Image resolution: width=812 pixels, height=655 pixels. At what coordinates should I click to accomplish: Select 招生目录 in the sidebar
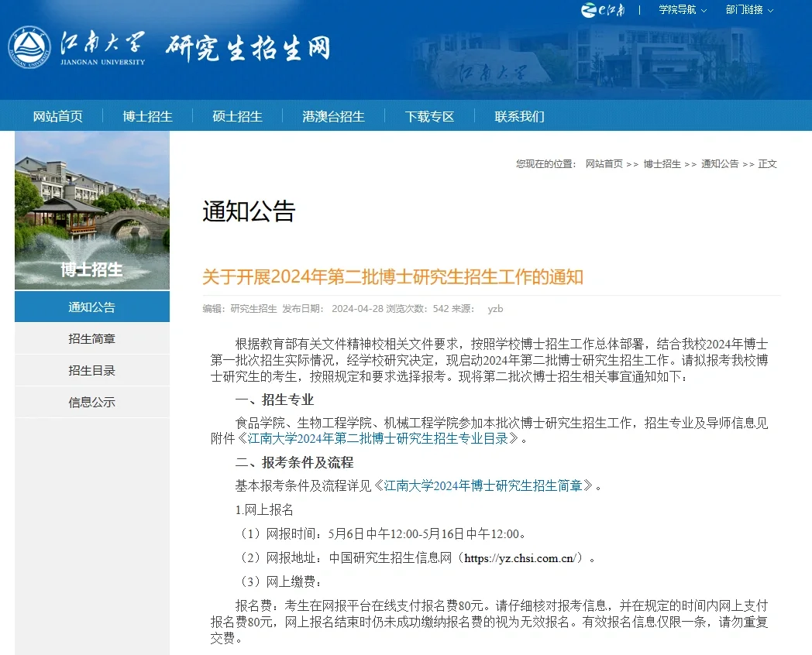click(92, 371)
